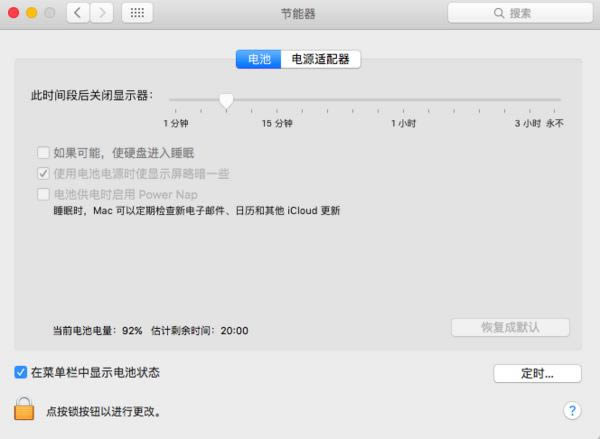Click inside the 搜索 search field

pos(520,13)
